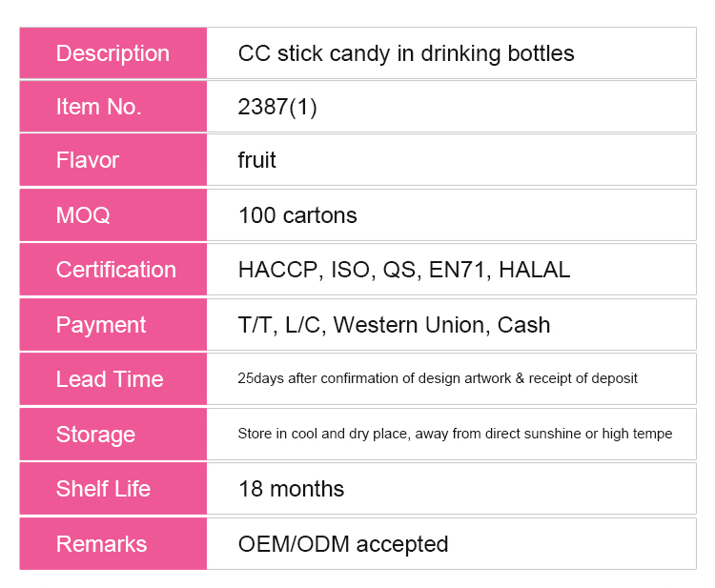Click the 18 months value
715x588 pixels.
[291, 489]
